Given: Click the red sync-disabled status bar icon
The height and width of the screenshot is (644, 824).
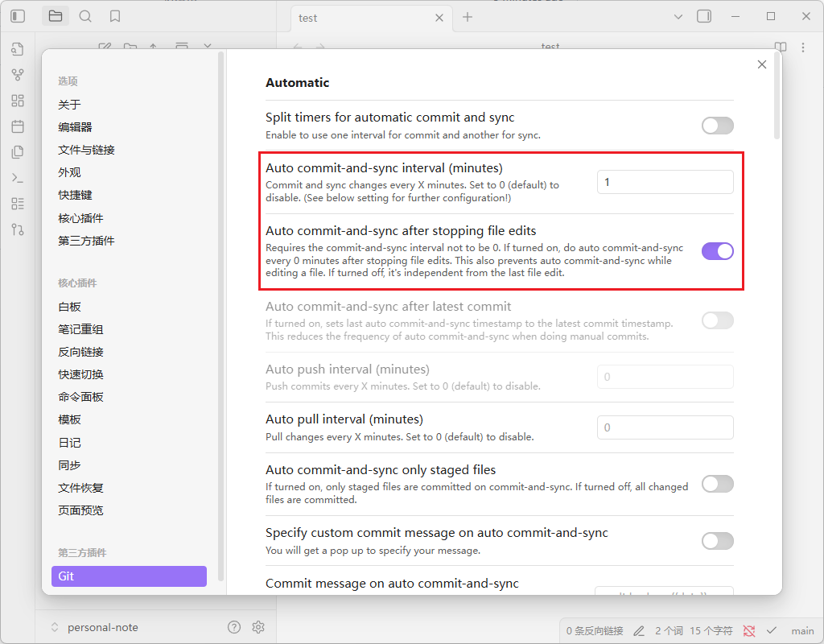Looking at the screenshot, I should 749,630.
